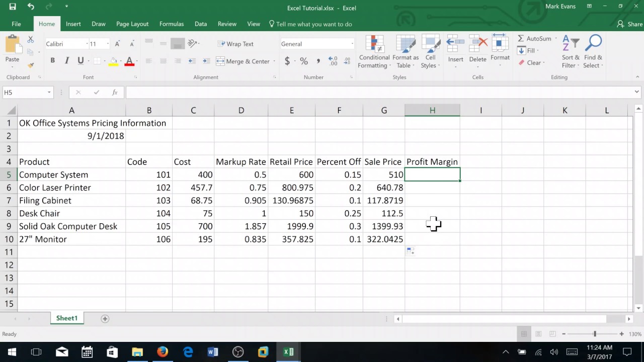Open Firefox from the taskbar

pyautogui.click(x=163, y=352)
